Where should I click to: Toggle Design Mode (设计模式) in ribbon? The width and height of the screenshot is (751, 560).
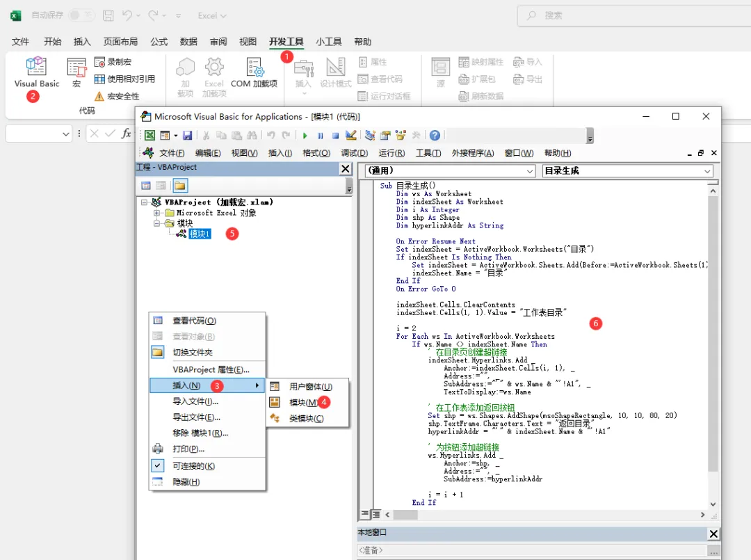(x=336, y=72)
